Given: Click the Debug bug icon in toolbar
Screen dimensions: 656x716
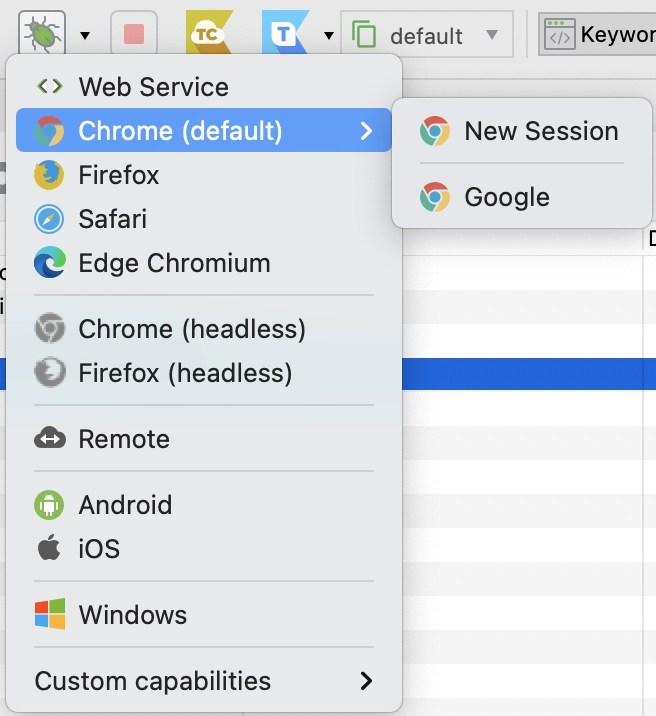Looking at the screenshot, I should coord(41,35).
